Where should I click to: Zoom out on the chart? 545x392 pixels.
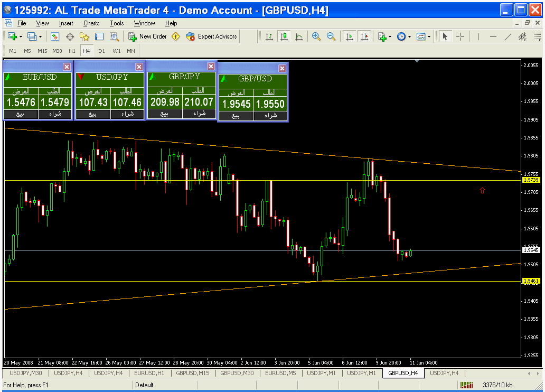click(x=331, y=36)
